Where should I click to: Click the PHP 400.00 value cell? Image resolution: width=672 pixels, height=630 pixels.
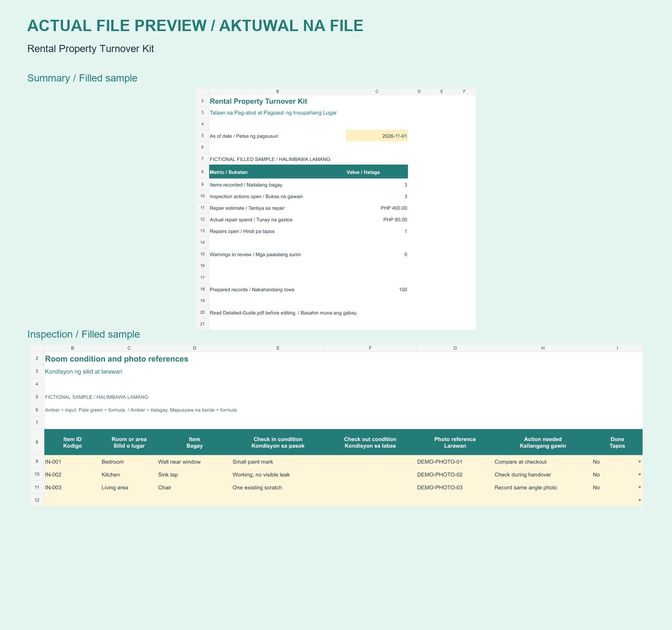pos(377,208)
